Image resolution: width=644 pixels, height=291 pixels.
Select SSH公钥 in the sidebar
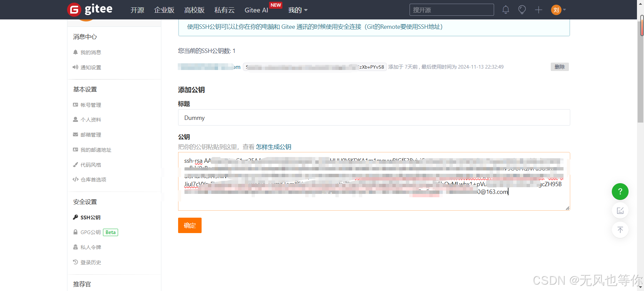click(x=90, y=217)
